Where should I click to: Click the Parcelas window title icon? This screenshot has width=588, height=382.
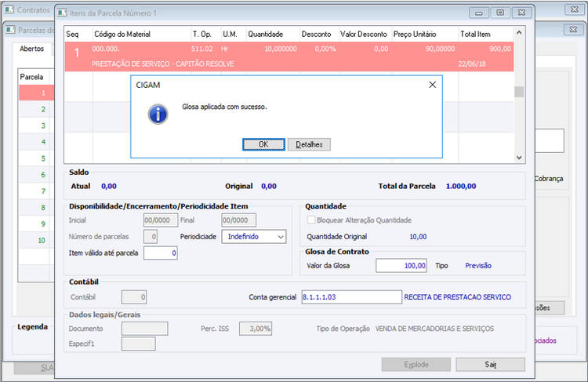pyautogui.click(x=10, y=30)
